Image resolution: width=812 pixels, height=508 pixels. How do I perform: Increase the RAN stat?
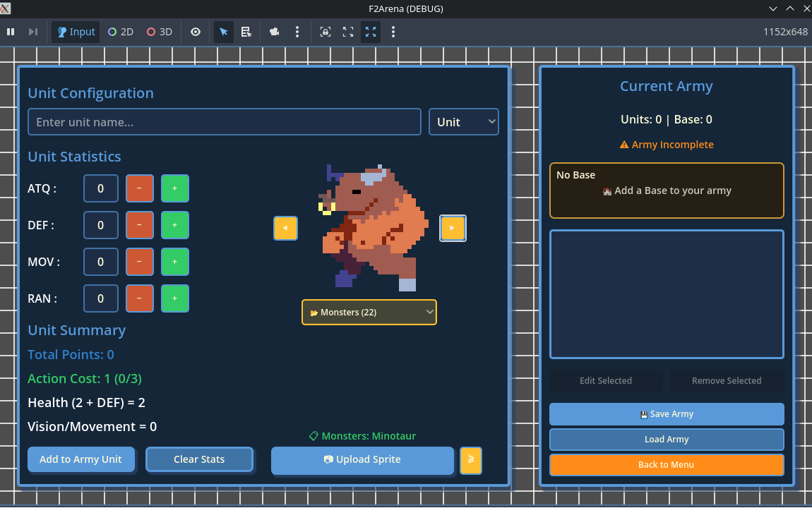[175, 299]
